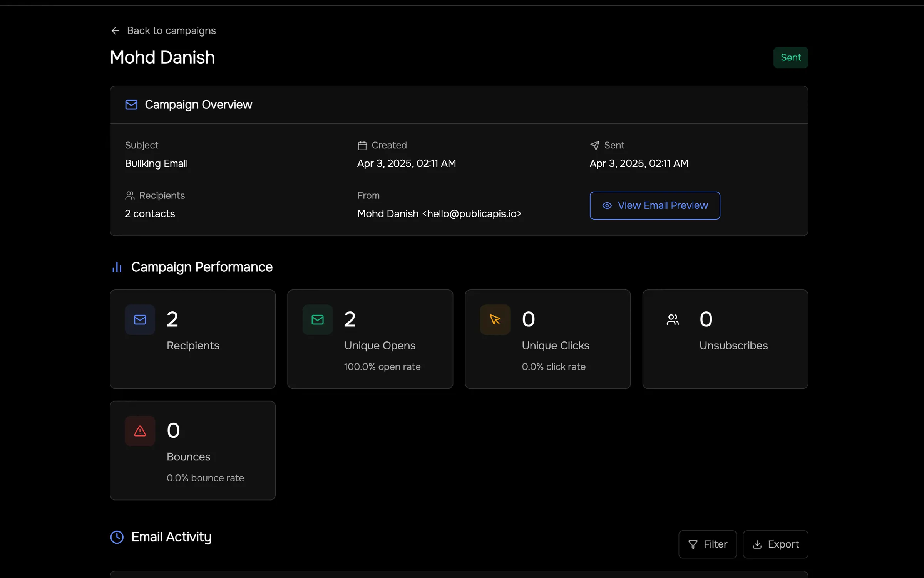Click the sender email hello@publicapis.io
Viewport: 924px width, 578px height.
pyautogui.click(x=472, y=213)
